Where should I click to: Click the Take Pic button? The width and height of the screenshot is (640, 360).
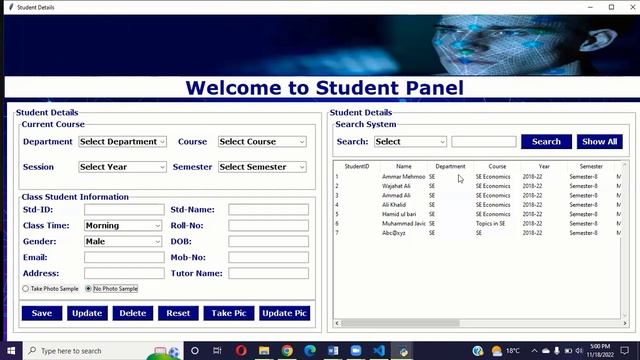229,313
